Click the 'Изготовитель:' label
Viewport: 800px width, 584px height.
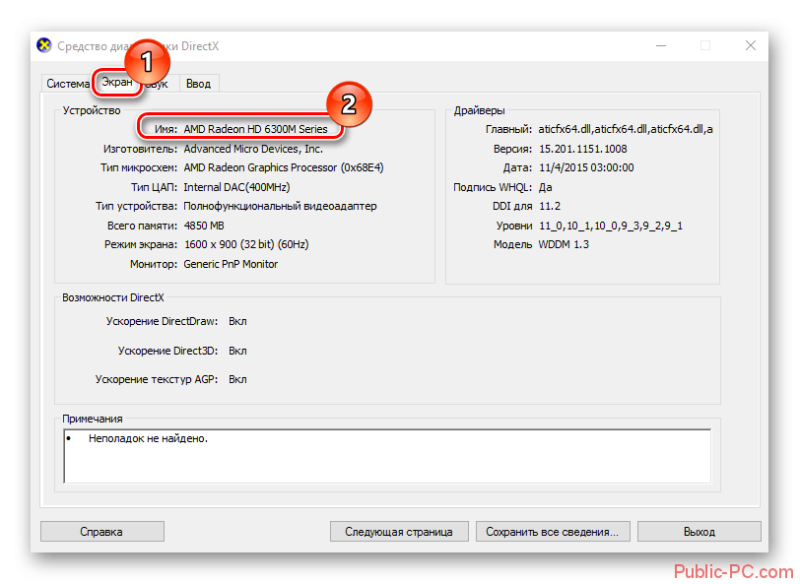coord(140,149)
